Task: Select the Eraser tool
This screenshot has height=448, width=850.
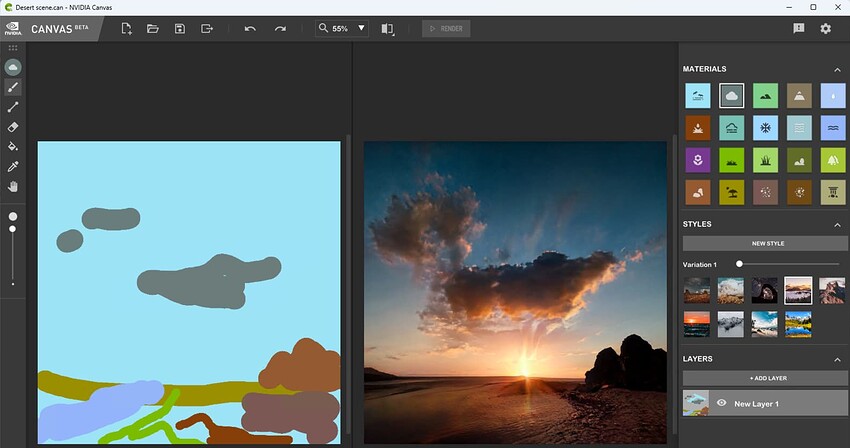Action: pyautogui.click(x=13, y=126)
